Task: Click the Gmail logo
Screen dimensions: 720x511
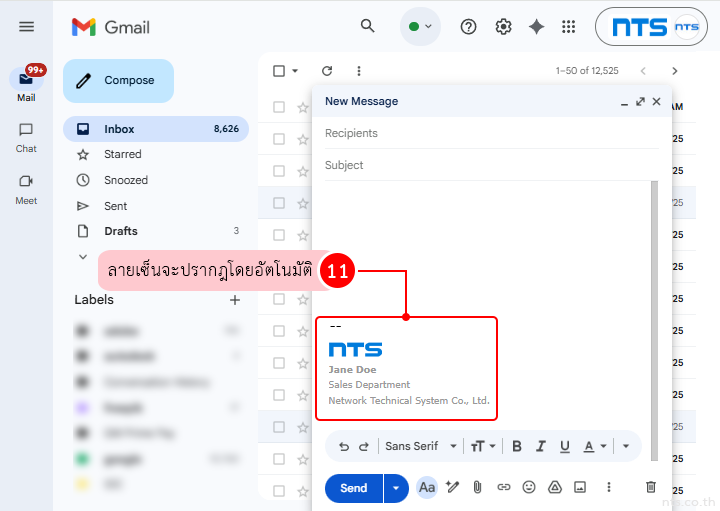Action: [x=111, y=27]
